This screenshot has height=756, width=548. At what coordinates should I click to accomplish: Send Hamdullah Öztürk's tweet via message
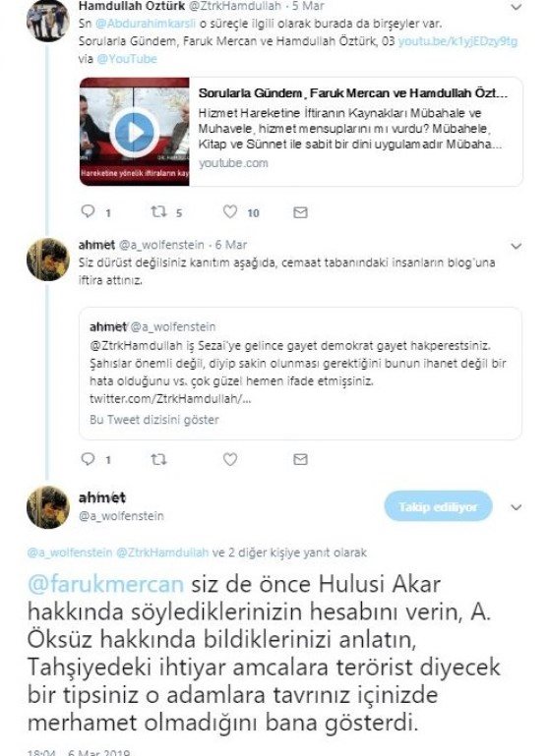300,212
